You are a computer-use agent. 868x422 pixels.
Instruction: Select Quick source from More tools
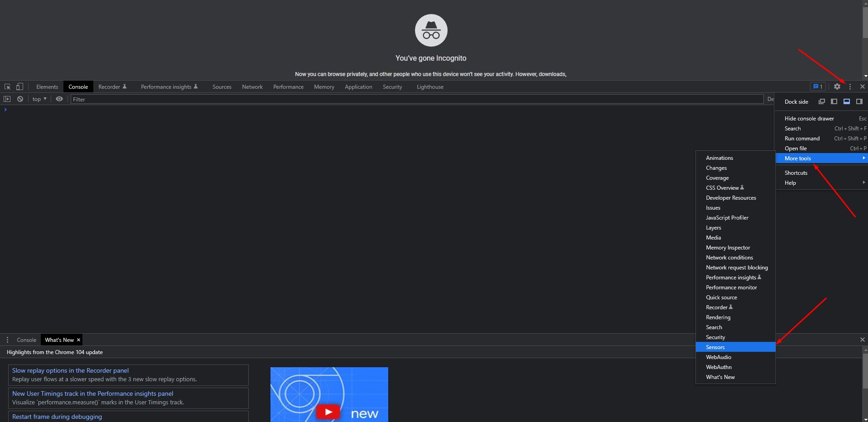(736, 297)
